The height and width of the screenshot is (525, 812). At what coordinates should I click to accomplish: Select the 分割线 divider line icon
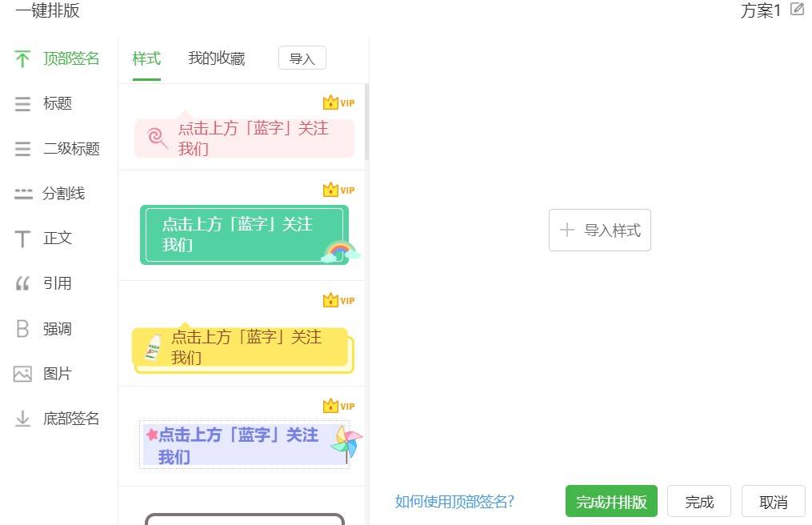(x=23, y=194)
